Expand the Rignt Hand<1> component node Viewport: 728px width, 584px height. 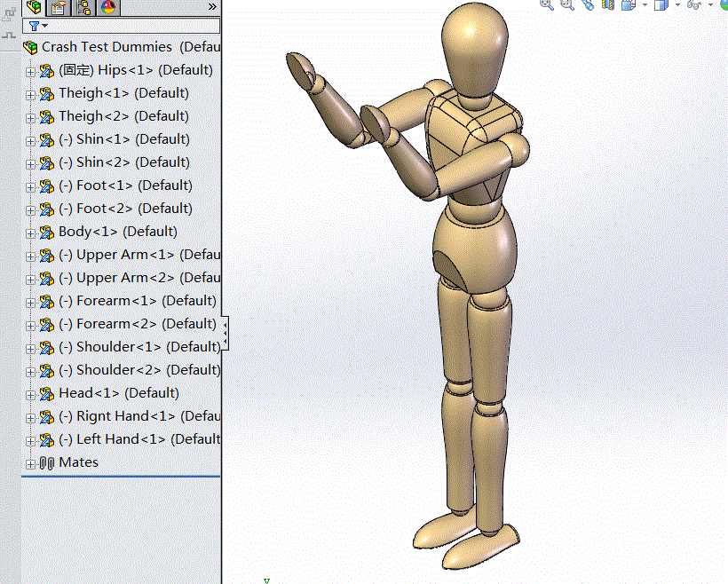pyautogui.click(x=30, y=418)
